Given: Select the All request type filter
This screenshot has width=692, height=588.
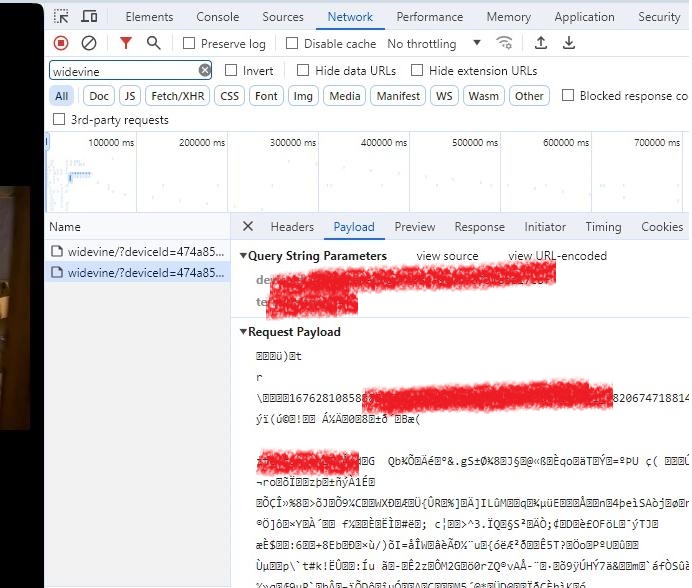Looking at the screenshot, I should pyautogui.click(x=62, y=96).
